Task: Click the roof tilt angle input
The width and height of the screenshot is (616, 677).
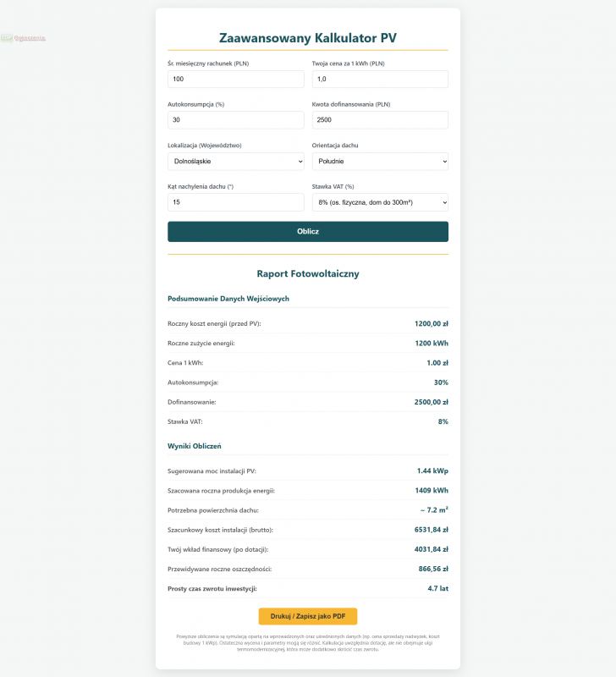Action: (x=235, y=202)
